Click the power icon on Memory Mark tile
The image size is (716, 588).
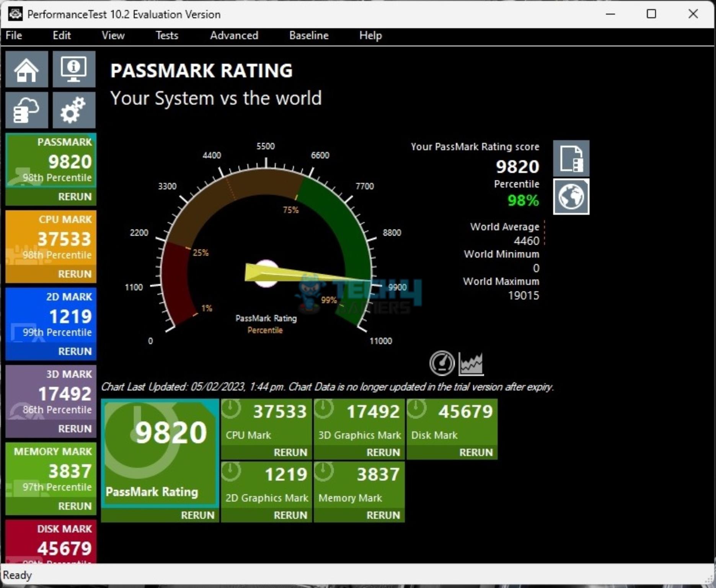tap(324, 472)
